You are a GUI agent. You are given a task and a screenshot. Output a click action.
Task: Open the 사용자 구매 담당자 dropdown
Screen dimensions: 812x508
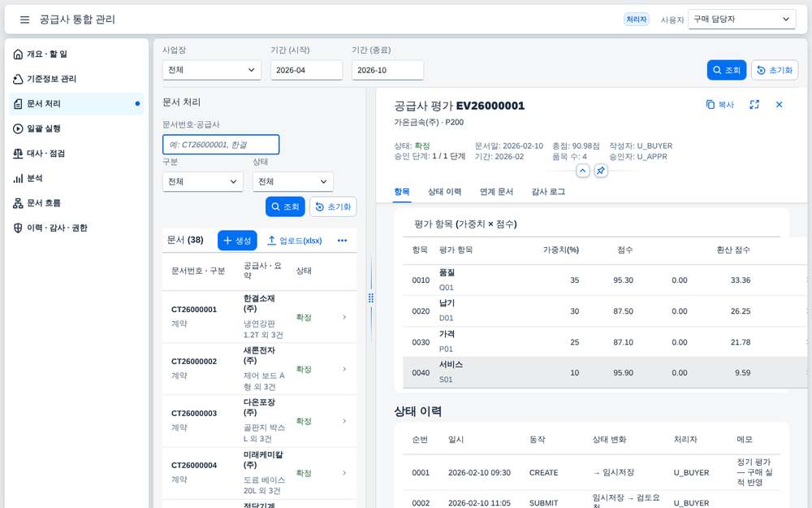(741, 20)
